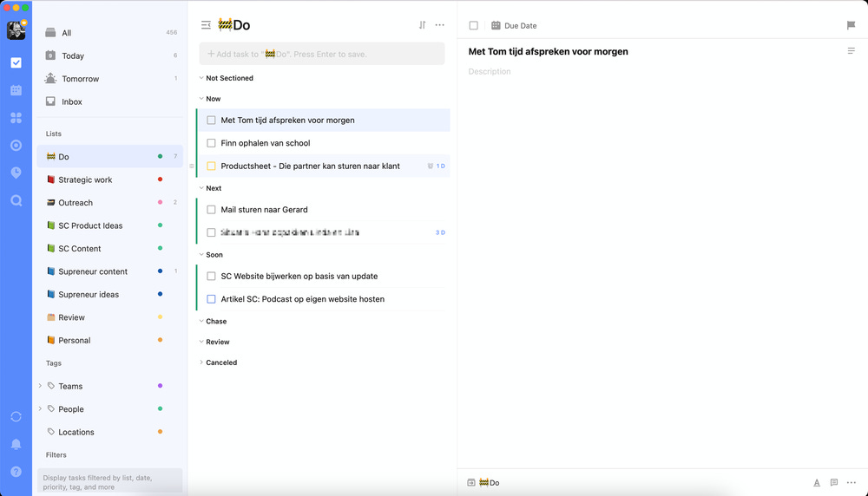Open the Tasks view in left rail

point(16,62)
